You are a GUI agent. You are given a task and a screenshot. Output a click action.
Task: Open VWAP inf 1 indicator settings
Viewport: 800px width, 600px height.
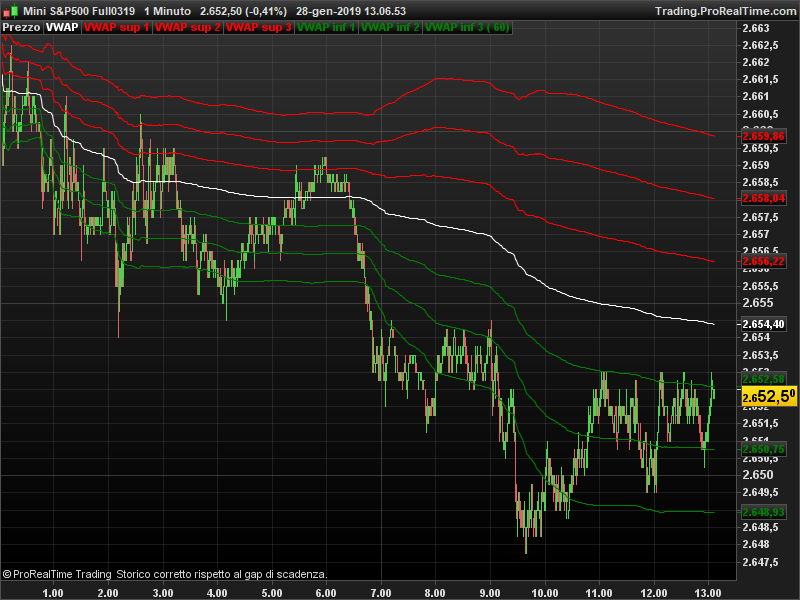(x=326, y=28)
